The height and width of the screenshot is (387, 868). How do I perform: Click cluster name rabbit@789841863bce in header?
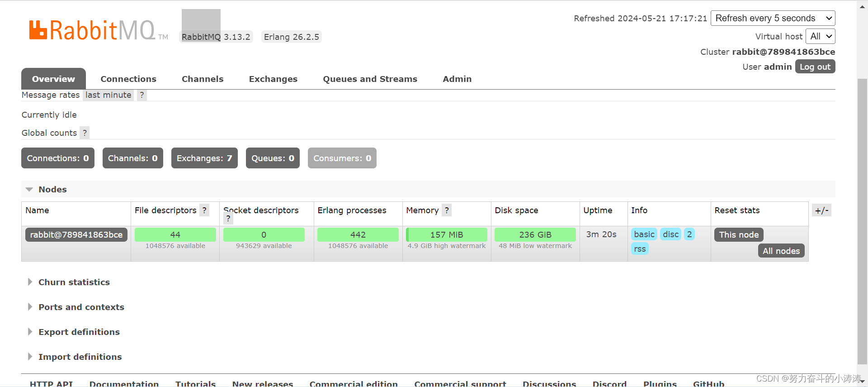(x=783, y=52)
